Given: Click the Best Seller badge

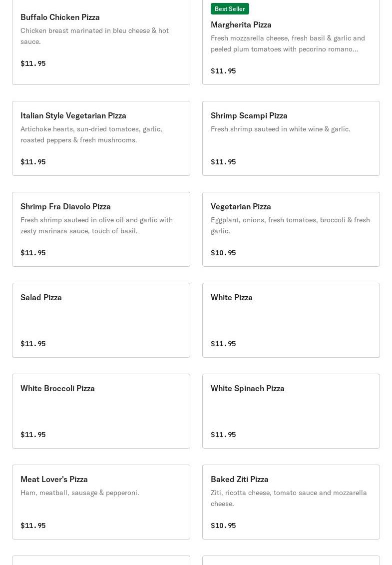Looking at the screenshot, I should pos(230,8).
